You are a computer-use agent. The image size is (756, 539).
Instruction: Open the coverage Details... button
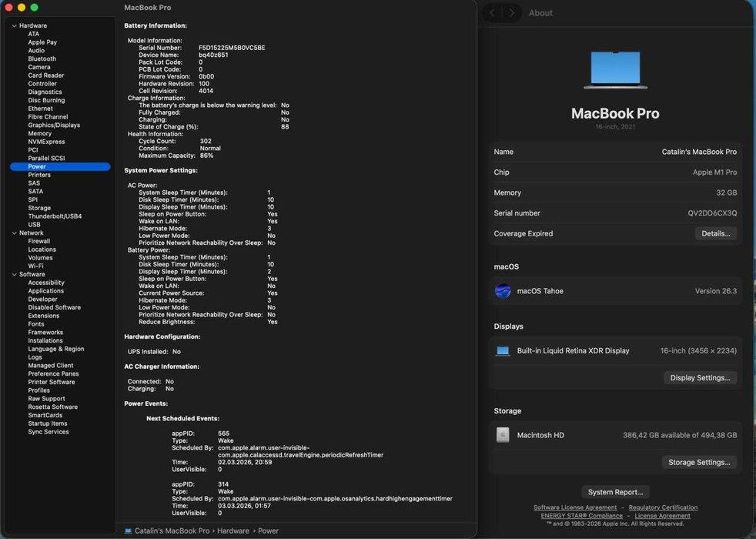click(x=715, y=233)
